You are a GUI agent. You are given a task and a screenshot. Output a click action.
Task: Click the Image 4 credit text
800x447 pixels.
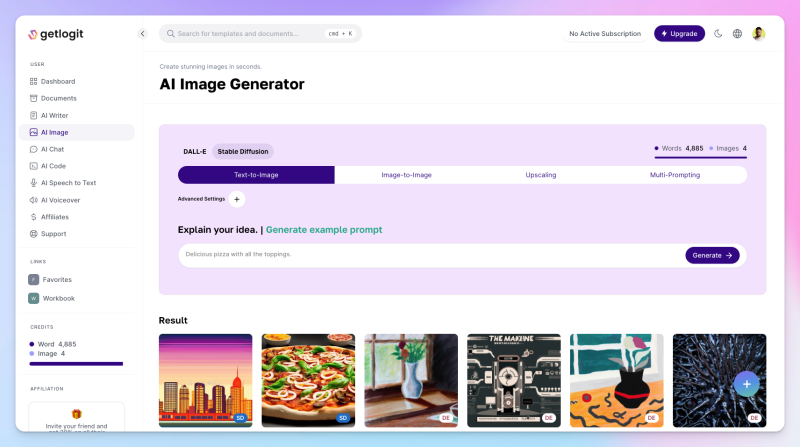(51, 354)
